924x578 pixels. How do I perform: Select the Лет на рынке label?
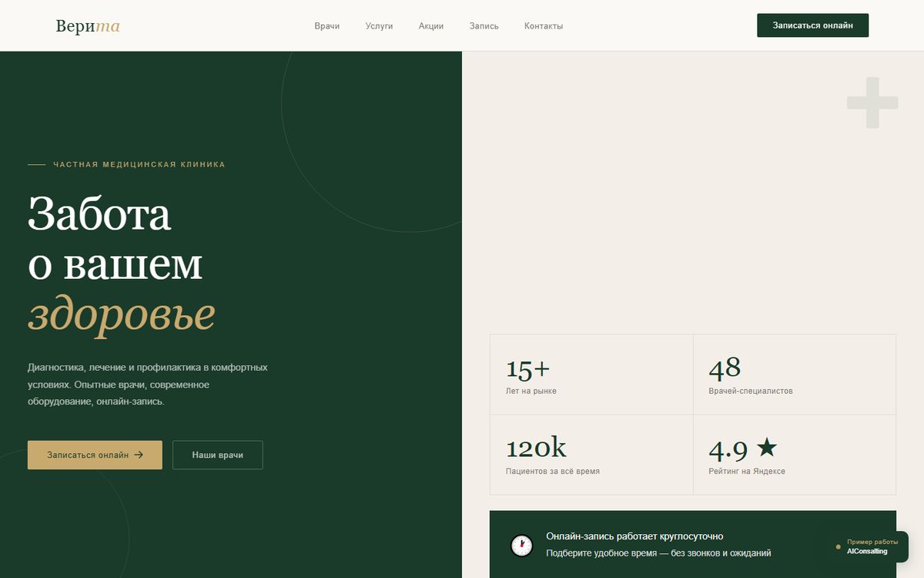point(531,391)
